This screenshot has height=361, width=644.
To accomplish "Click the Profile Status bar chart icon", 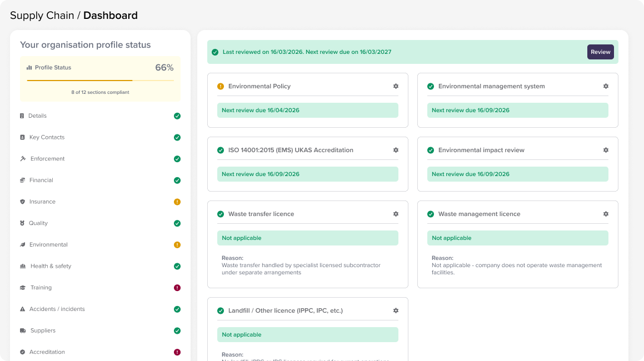I will tap(29, 68).
